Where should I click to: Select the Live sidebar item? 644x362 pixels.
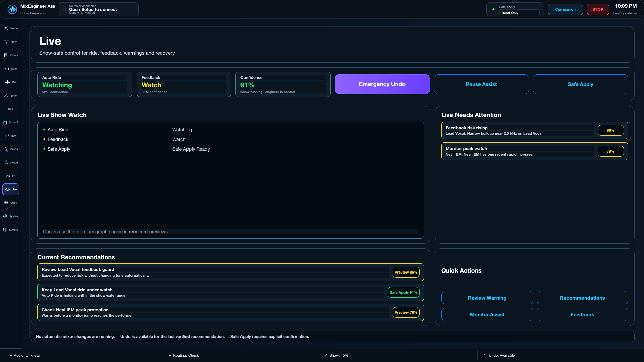(x=11, y=189)
